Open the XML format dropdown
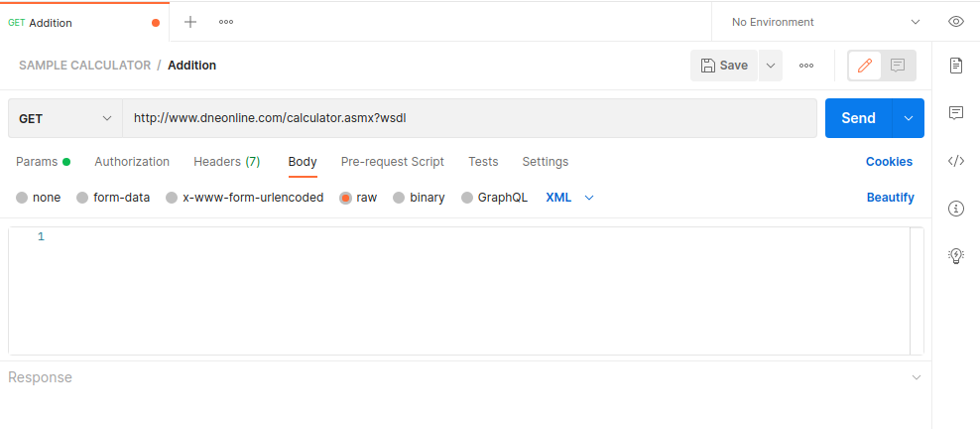980x429 pixels. tap(569, 198)
